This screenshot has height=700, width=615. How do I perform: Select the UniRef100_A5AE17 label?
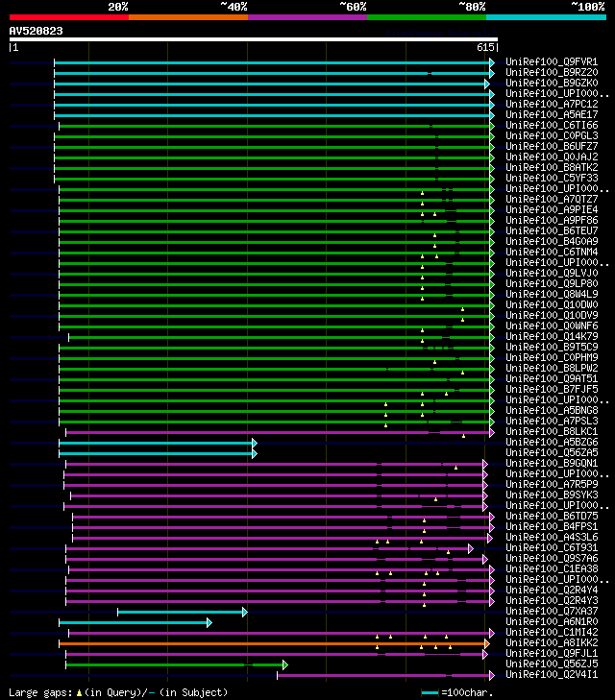point(552,114)
